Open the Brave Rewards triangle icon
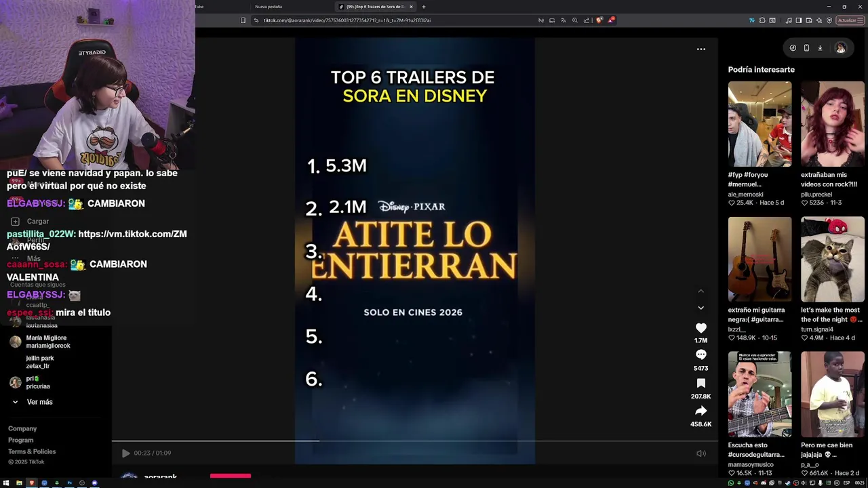Image resolution: width=868 pixels, height=488 pixels. point(610,20)
